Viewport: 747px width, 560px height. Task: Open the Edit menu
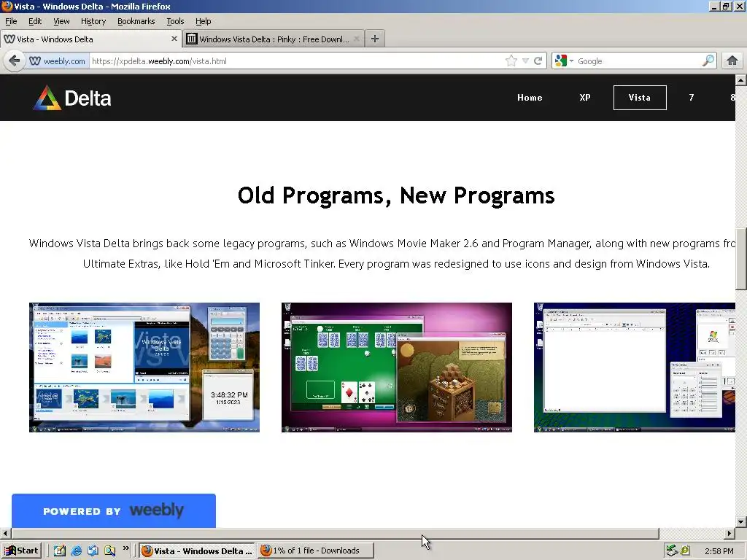coord(35,21)
